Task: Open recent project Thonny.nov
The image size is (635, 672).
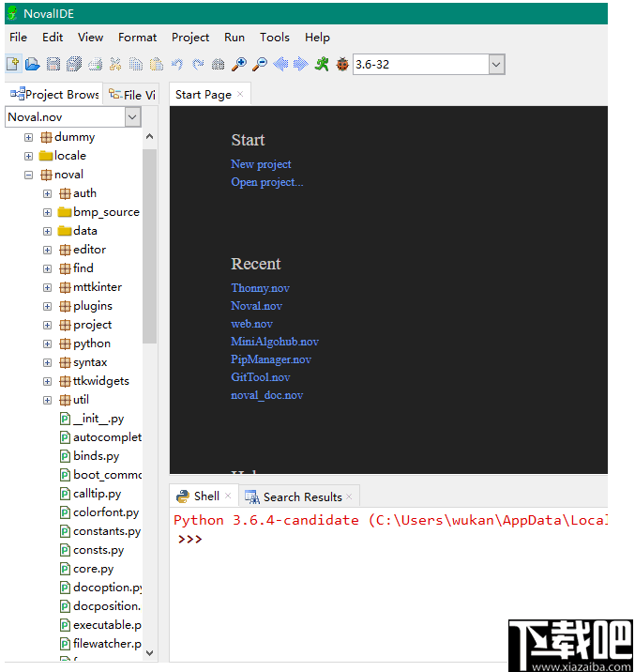Action: [x=261, y=288]
